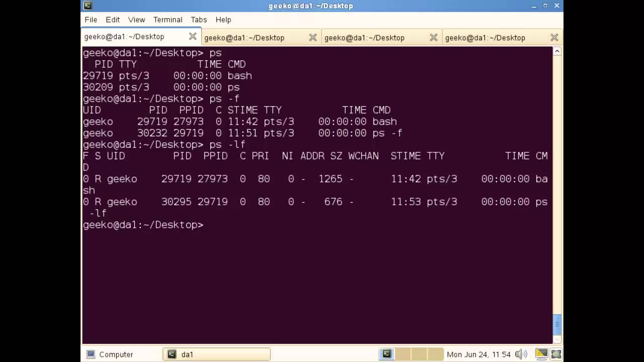Click PID 30209 in the first ps output

click(x=98, y=87)
